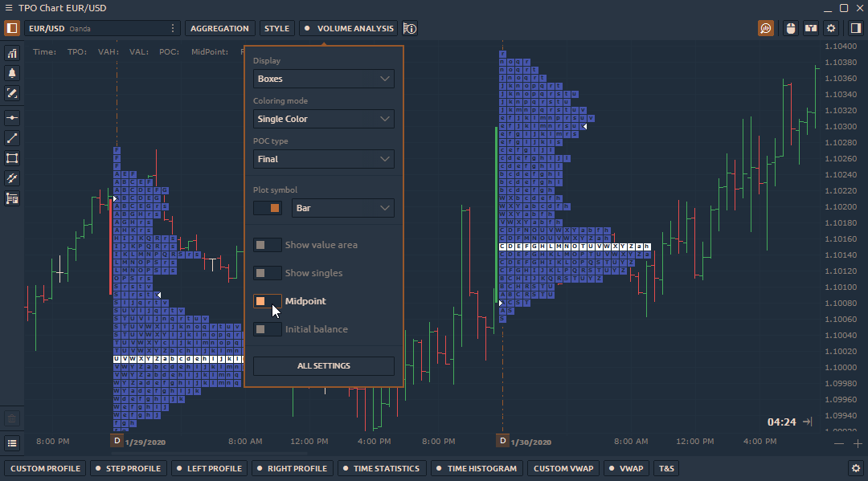
Task: Disable the Midpoint toggle
Action: tap(268, 301)
